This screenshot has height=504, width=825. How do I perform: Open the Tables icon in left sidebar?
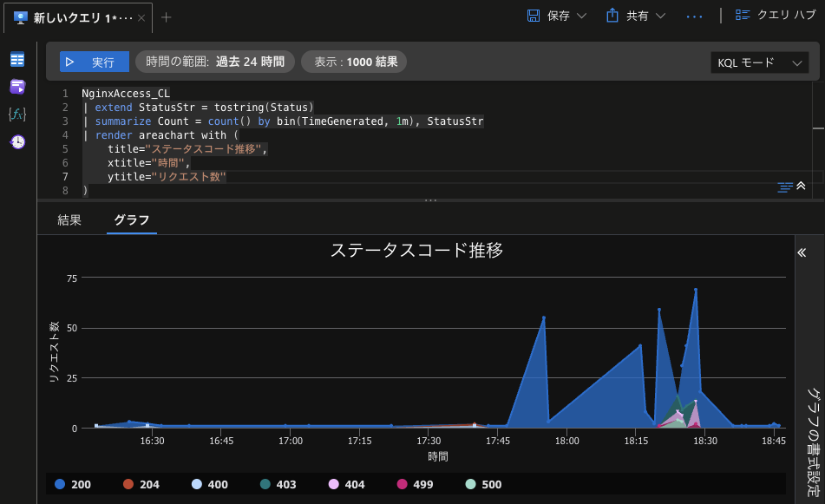point(17,59)
